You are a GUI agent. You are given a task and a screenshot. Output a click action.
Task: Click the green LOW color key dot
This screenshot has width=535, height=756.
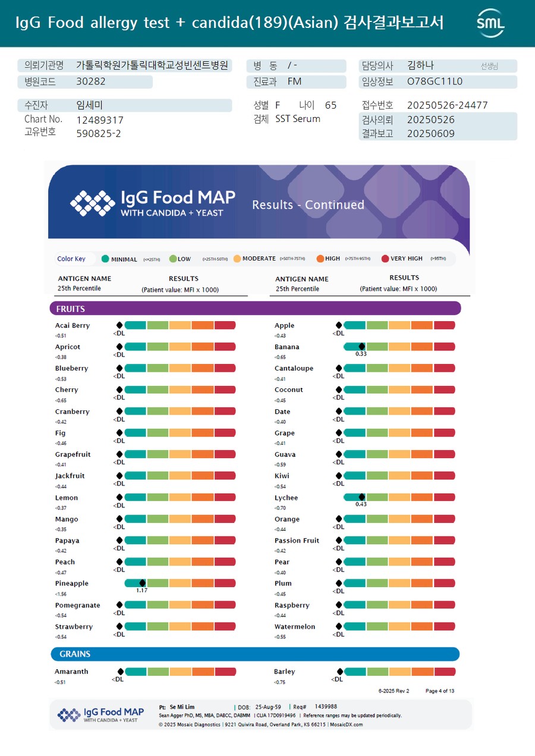click(x=172, y=259)
